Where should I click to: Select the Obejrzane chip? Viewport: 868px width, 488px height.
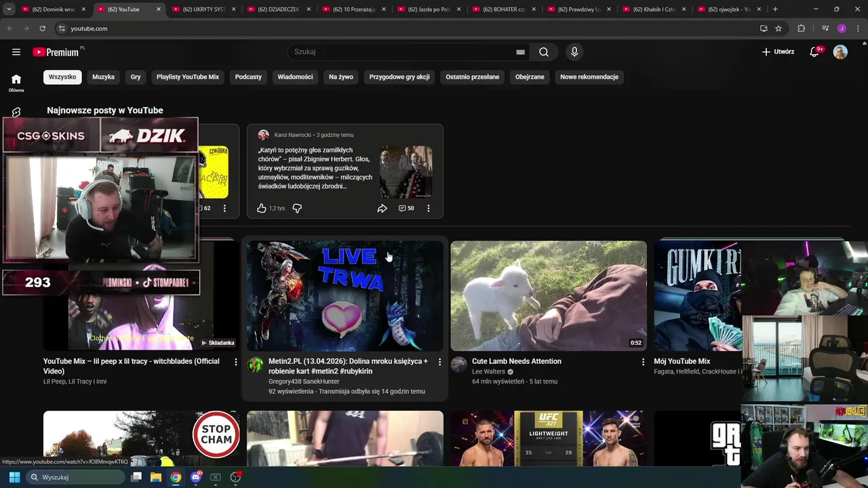click(x=530, y=77)
